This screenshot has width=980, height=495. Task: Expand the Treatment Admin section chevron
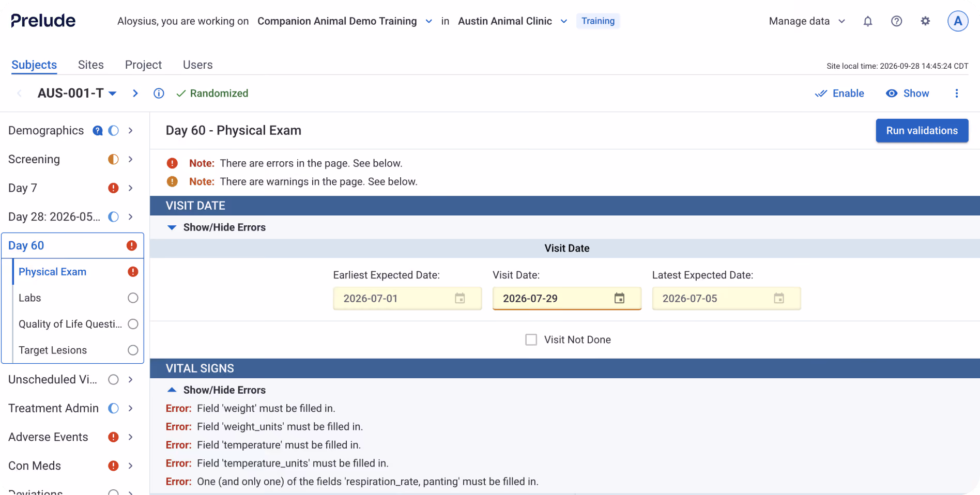pos(131,408)
